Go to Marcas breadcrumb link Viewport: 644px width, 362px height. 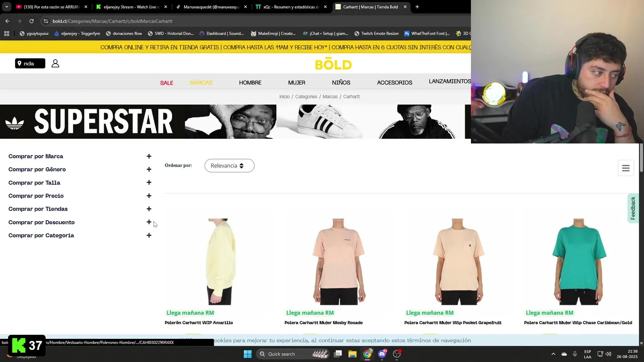(x=330, y=97)
